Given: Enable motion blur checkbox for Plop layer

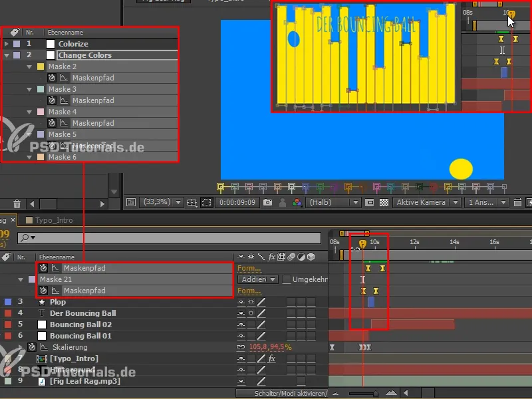Looking at the screenshot, I should (x=291, y=302).
